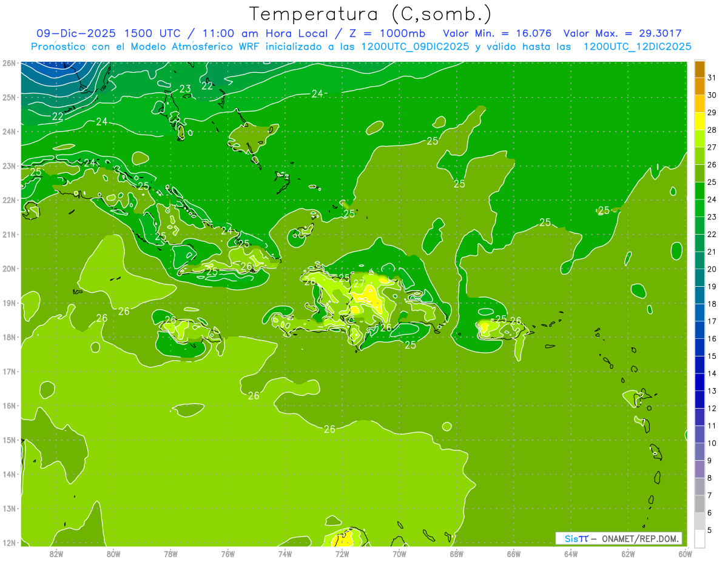Image resolution: width=728 pixels, height=562 pixels.
Task: Click the longitude label '62W'
Action: tap(628, 554)
